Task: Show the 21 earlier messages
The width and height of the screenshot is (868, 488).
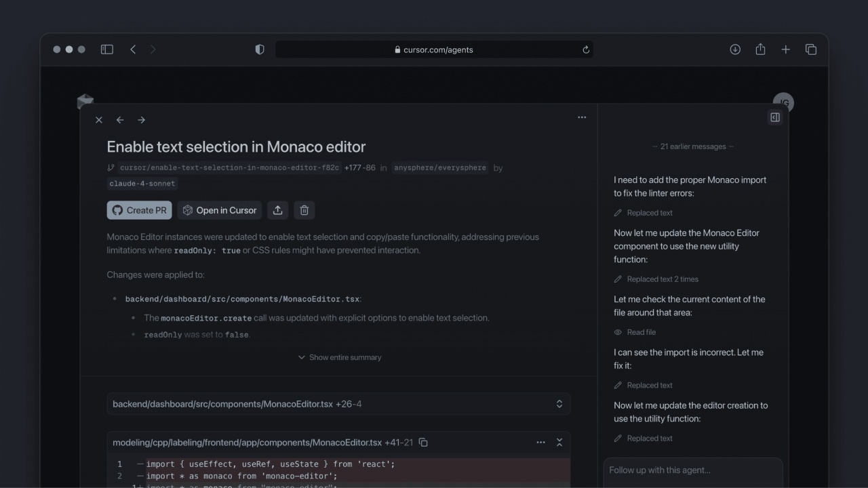Action: point(692,146)
